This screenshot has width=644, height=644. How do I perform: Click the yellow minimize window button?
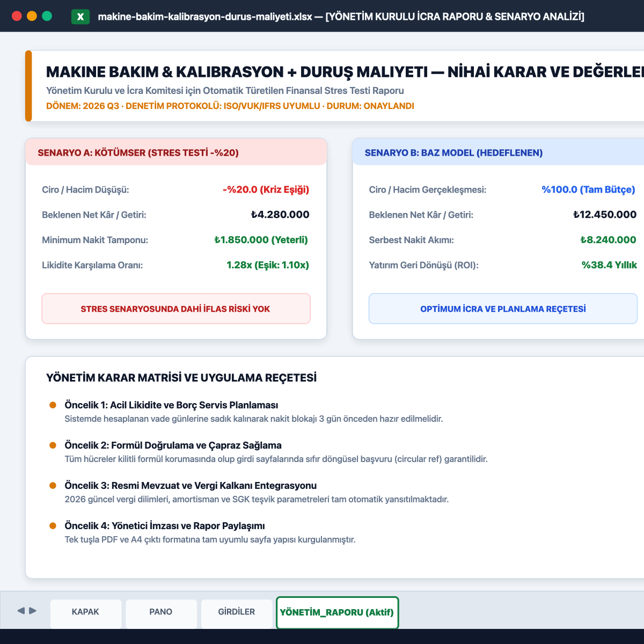coord(32,16)
